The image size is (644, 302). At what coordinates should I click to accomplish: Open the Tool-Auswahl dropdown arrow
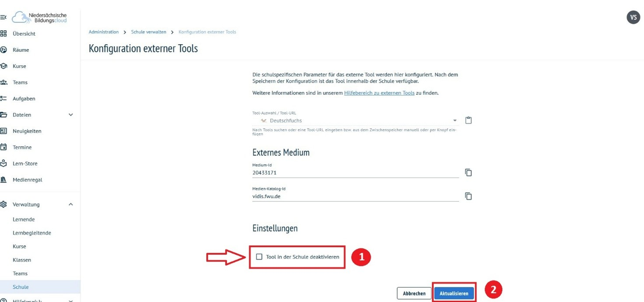[x=455, y=120]
